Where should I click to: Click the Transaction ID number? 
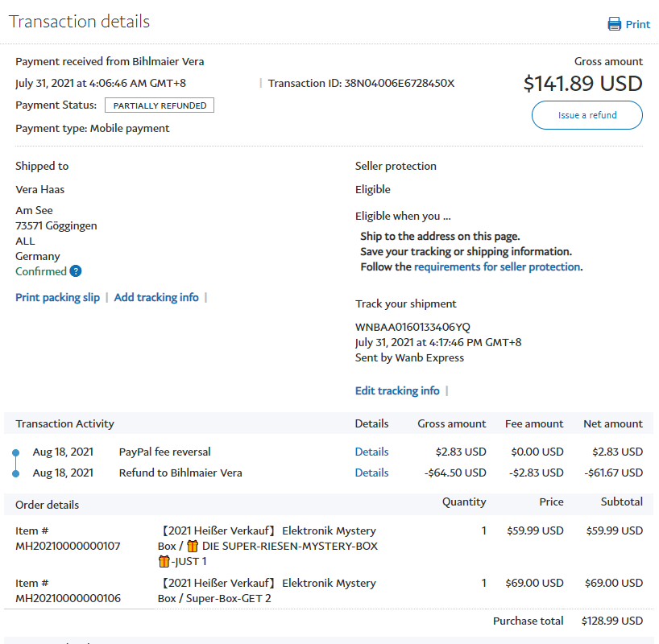[x=400, y=84]
